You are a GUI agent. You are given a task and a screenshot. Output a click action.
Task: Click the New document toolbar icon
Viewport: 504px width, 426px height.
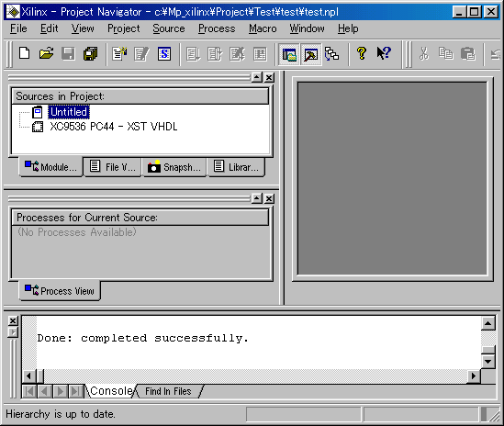pyautogui.click(x=25, y=53)
